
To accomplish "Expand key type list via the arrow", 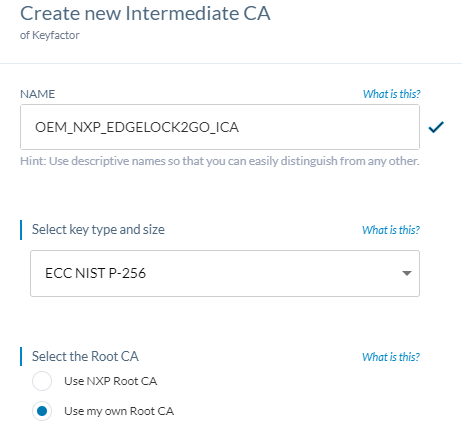I will 406,273.
